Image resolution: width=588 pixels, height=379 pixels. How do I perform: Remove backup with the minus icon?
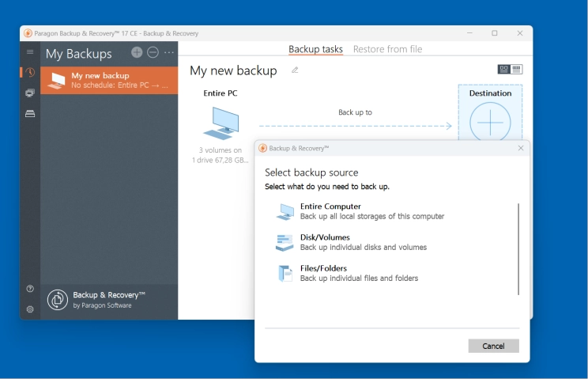tap(153, 52)
